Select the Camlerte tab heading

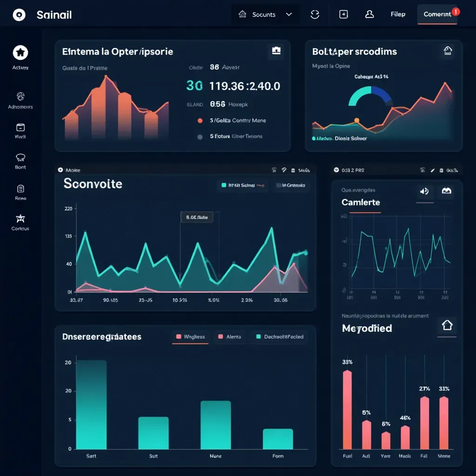[361, 202]
